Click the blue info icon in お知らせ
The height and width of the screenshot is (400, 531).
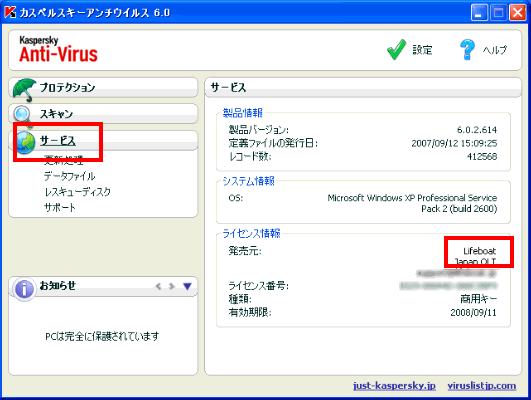(x=24, y=289)
